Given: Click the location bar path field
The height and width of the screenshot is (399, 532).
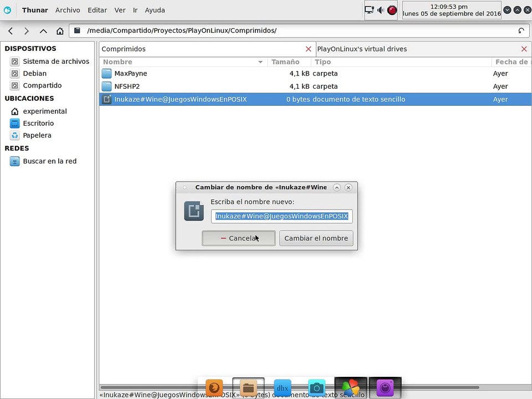Looking at the screenshot, I should (299, 30).
